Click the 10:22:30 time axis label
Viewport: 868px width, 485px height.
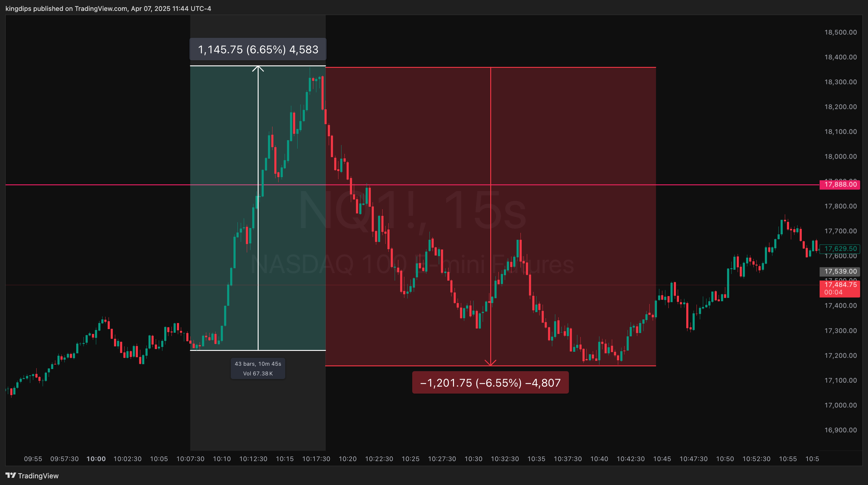click(379, 459)
